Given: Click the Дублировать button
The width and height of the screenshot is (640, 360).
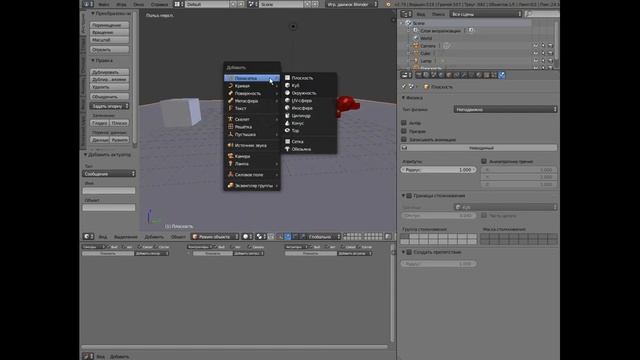Looking at the screenshot, I should point(109,72).
